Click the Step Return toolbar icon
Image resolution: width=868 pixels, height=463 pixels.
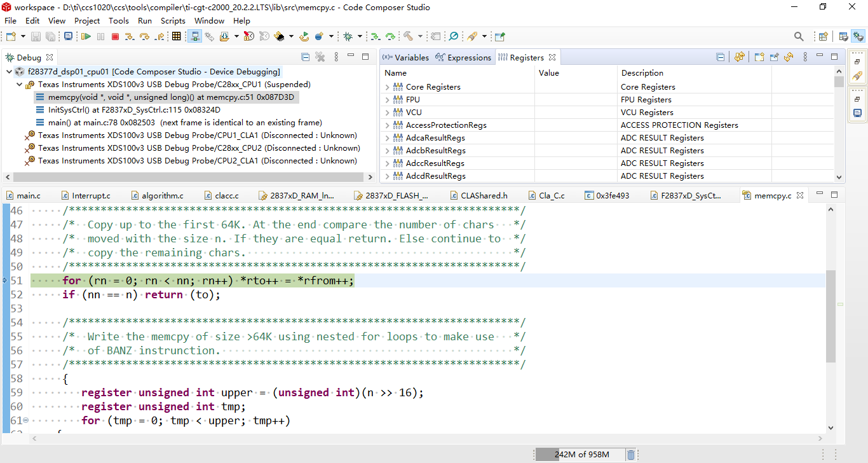point(159,37)
